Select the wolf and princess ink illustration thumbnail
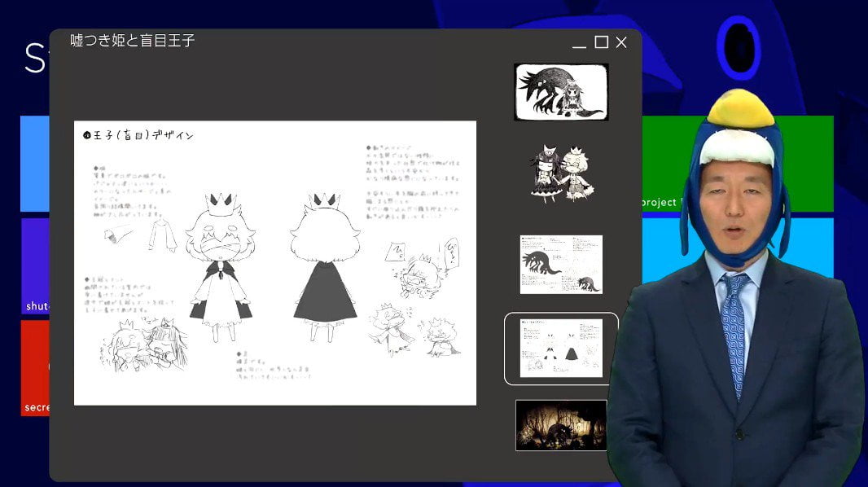Image resolution: width=868 pixels, height=487 pixels. pyautogui.click(x=561, y=92)
